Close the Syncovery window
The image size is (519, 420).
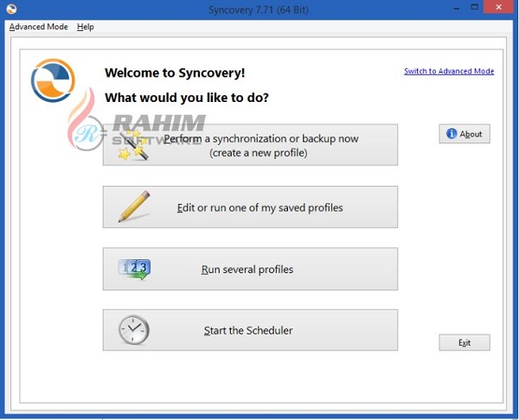499,7
